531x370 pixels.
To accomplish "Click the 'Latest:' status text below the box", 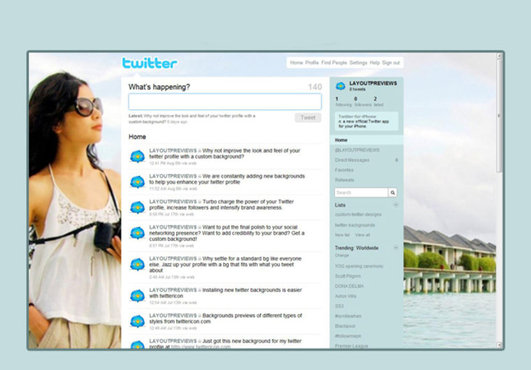I will point(192,118).
